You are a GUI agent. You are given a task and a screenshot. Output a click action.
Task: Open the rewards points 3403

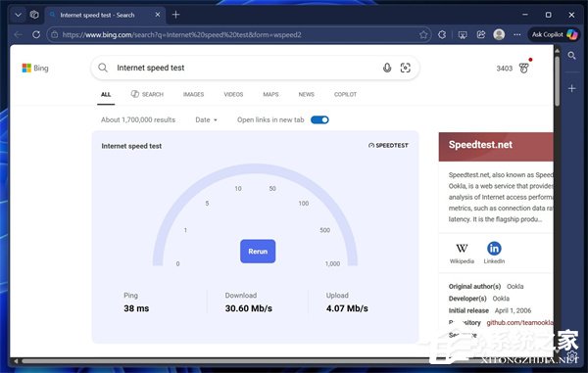[x=504, y=69]
